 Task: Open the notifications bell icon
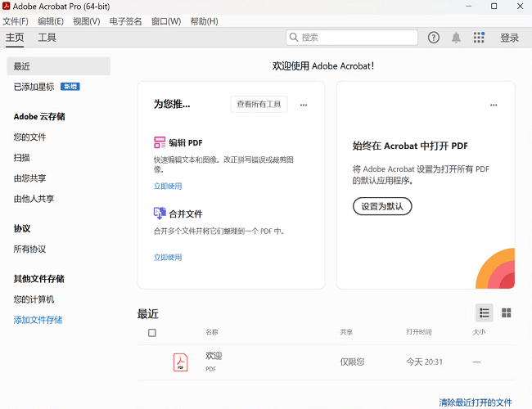[x=456, y=38]
